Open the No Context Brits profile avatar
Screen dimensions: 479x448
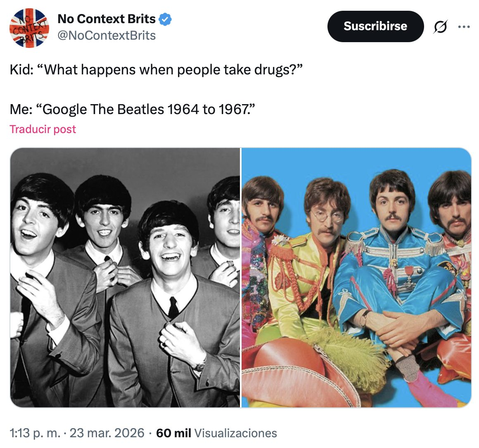click(29, 28)
